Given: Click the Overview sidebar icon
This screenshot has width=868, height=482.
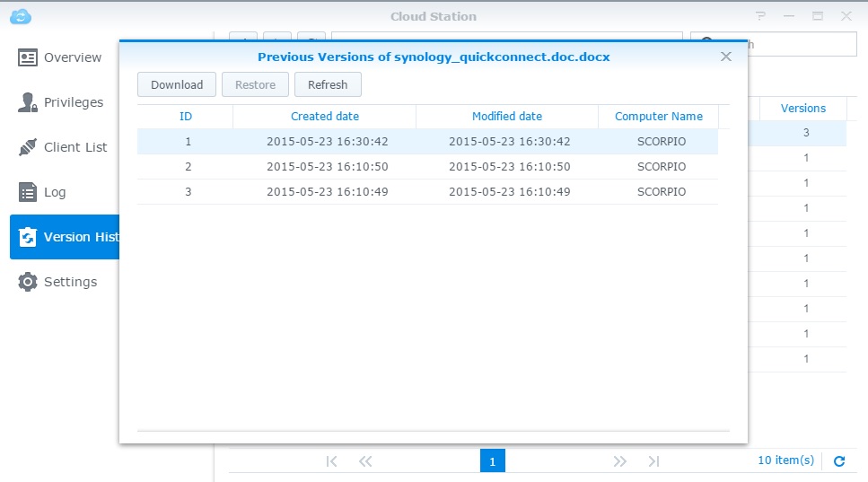Looking at the screenshot, I should tap(27, 57).
